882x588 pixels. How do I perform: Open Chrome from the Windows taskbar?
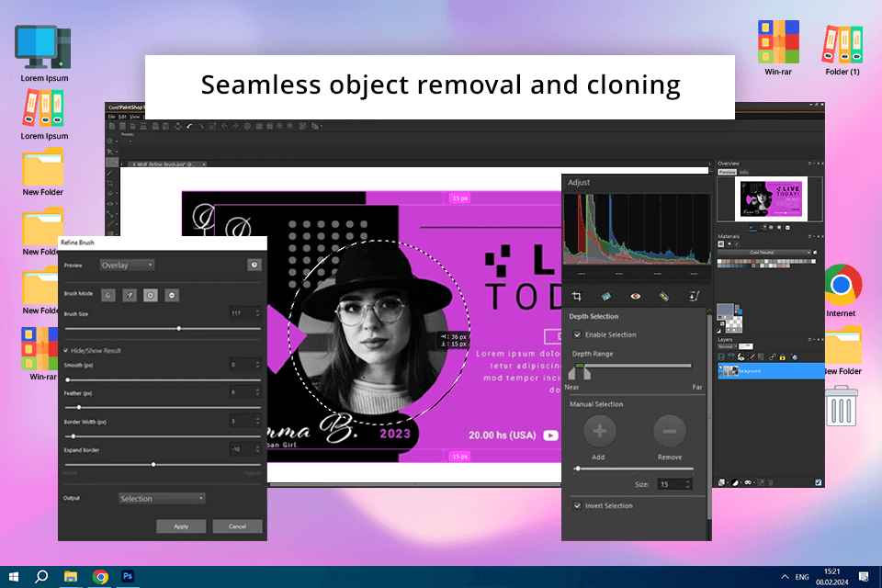(100, 577)
